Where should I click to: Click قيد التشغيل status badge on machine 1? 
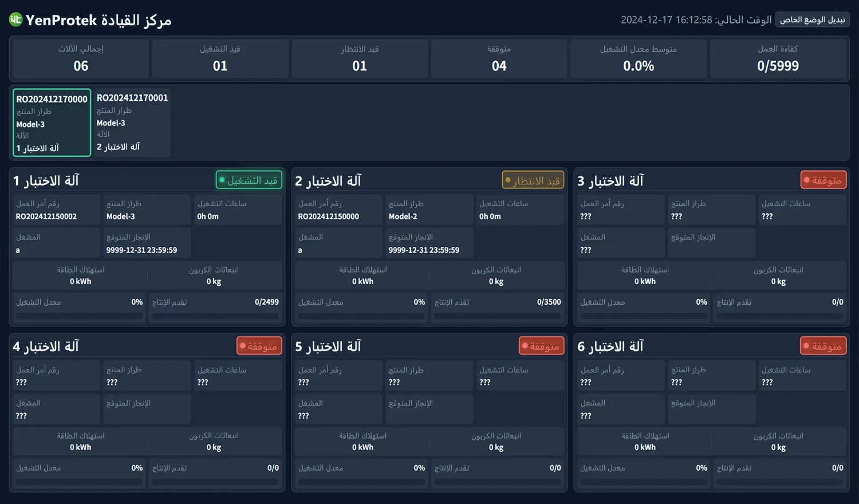(x=249, y=180)
